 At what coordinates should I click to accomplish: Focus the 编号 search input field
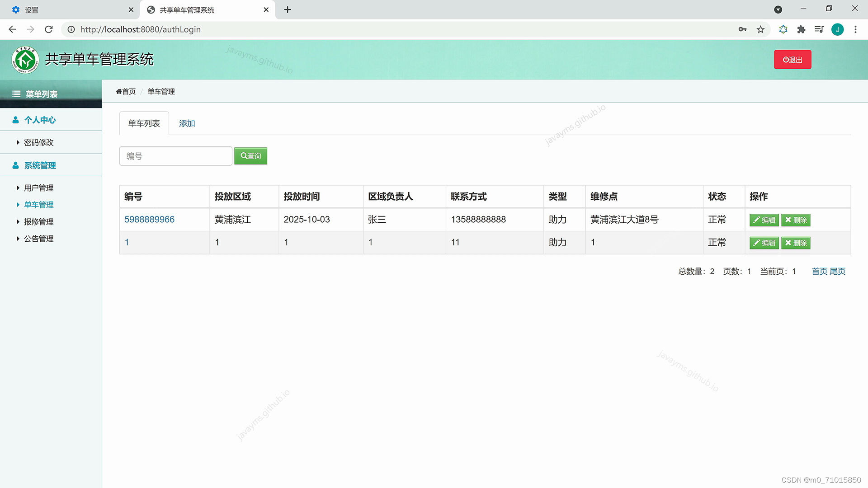tap(175, 156)
